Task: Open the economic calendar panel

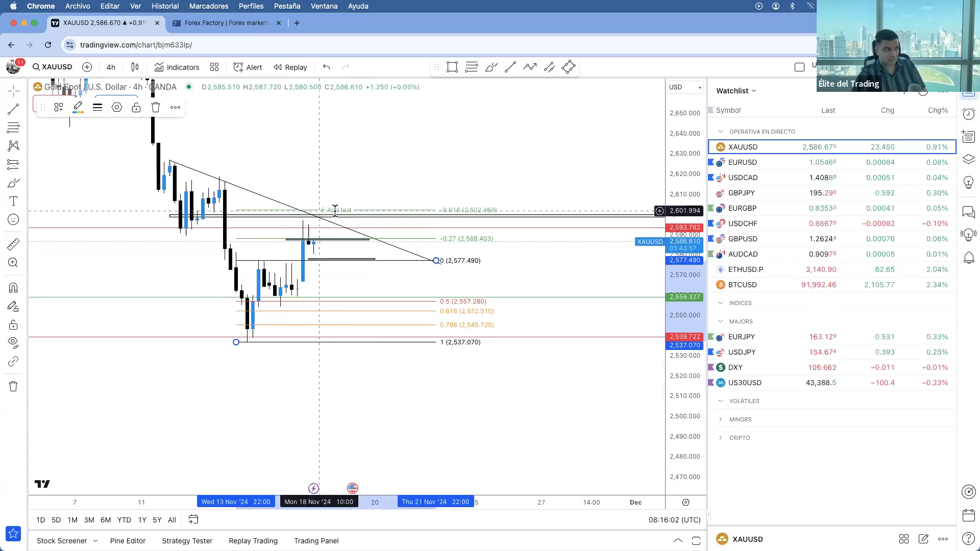Action: click(x=968, y=515)
